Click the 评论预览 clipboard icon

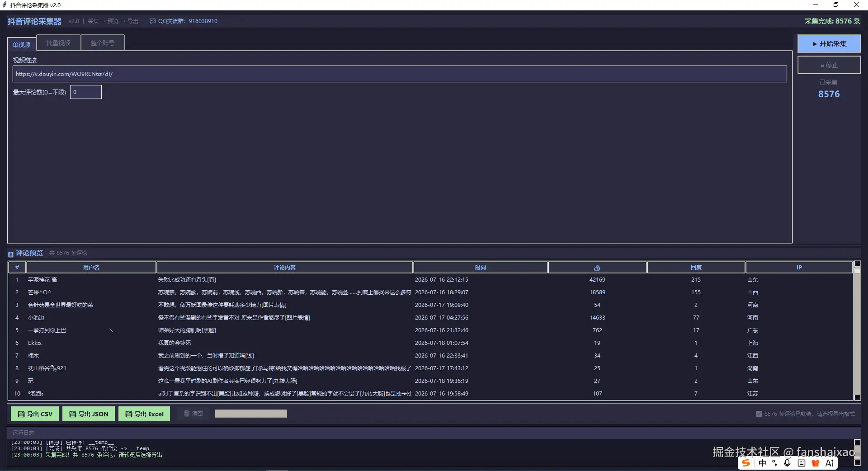(x=11, y=254)
